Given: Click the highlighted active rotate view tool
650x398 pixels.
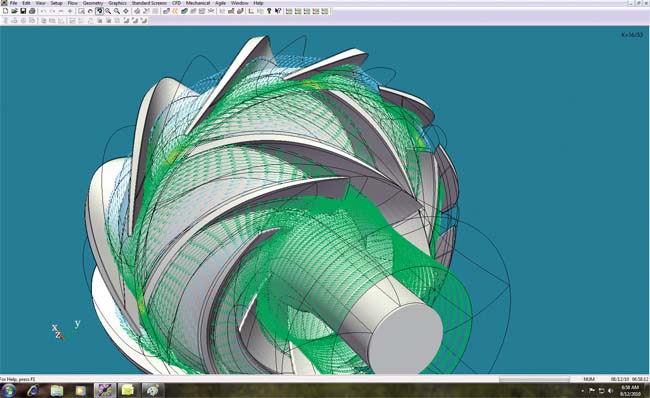Looking at the screenshot, I should (99, 11).
